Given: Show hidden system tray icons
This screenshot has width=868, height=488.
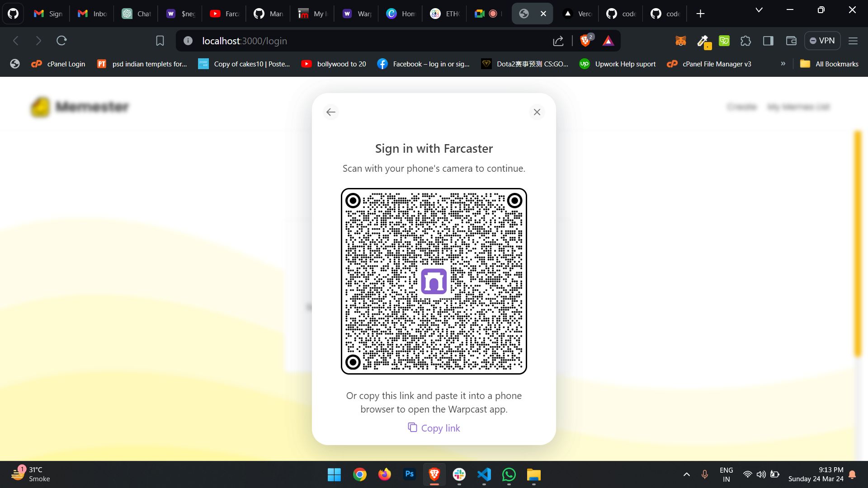Looking at the screenshot, I should point(686,474).
